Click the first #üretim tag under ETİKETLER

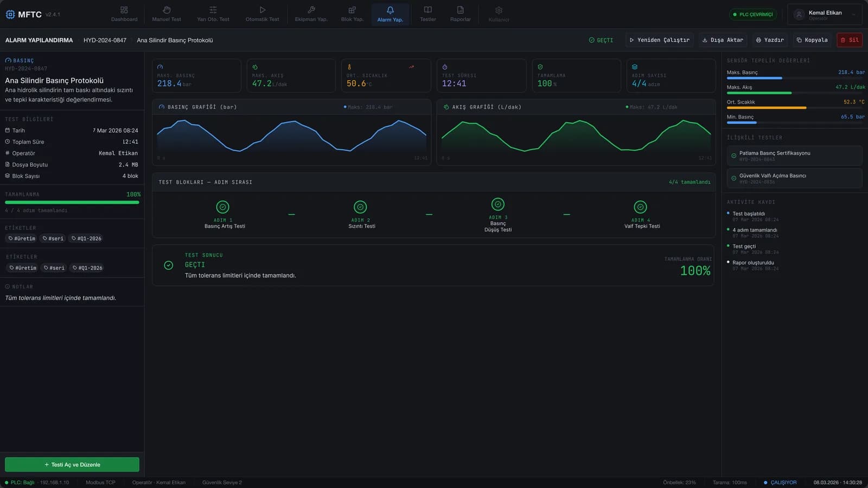[22, 239]
